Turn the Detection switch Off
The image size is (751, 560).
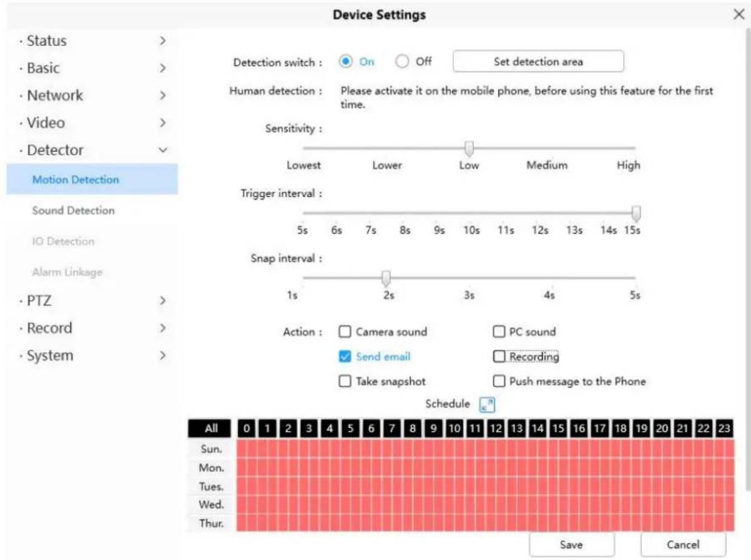402,61
